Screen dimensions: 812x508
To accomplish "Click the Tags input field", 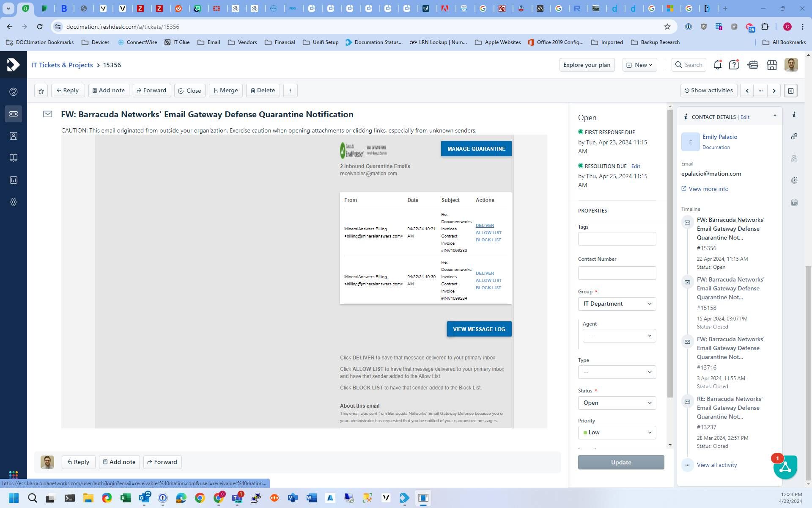I will coord(617,239).
